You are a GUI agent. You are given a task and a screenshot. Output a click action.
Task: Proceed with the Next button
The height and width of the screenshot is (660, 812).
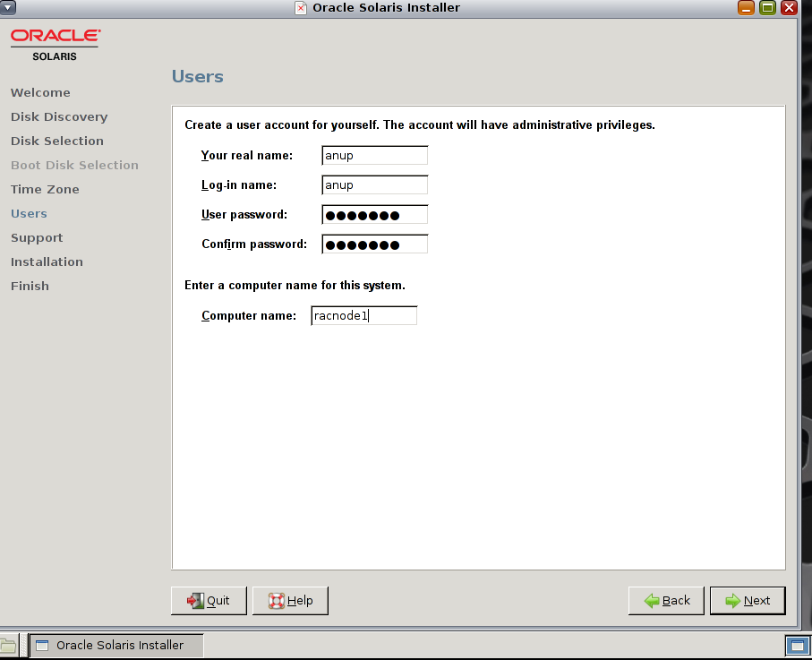748,600
